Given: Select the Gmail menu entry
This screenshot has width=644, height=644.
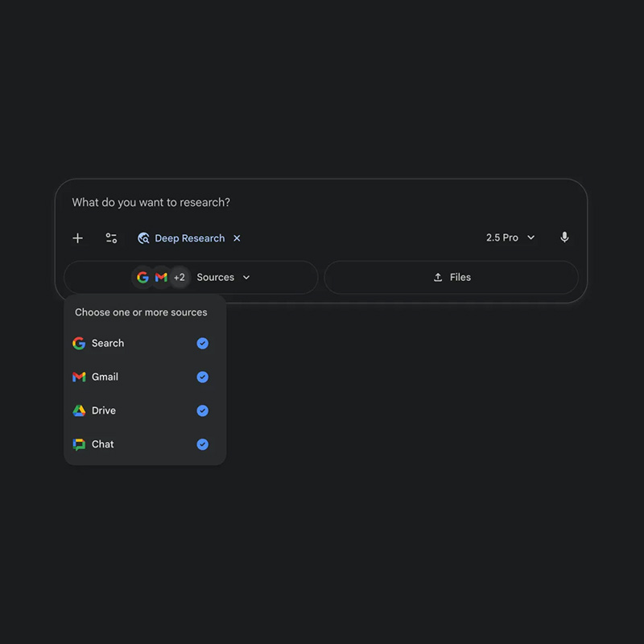Looking at the screenshot, I should pos(145,377).
